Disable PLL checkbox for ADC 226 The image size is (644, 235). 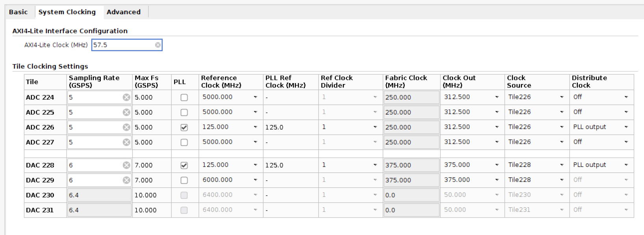point(184,127)
